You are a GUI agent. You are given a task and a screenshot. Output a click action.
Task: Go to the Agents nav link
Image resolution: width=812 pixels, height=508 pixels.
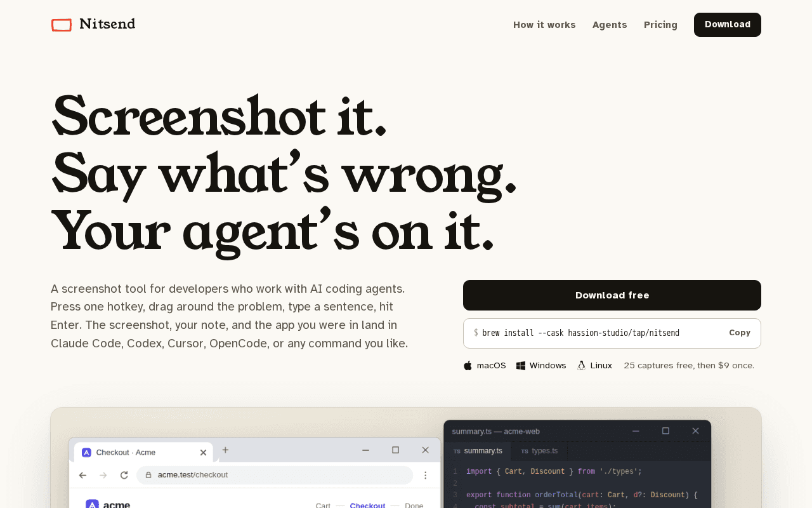tap(610, 25)
